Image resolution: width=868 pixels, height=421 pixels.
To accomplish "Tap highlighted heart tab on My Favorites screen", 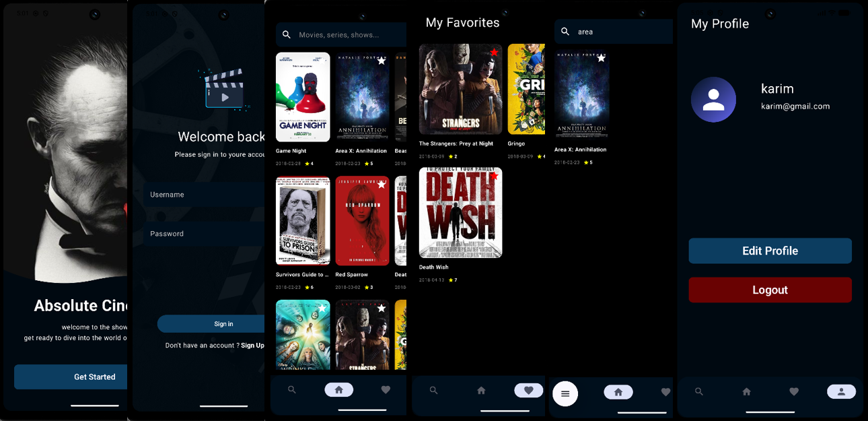I will (529, 390).
